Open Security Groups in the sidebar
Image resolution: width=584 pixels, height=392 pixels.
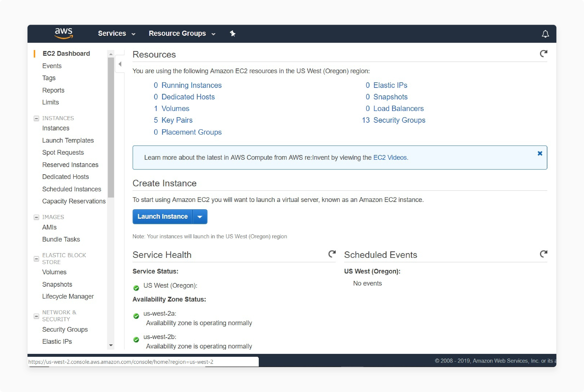coord(65,330)
